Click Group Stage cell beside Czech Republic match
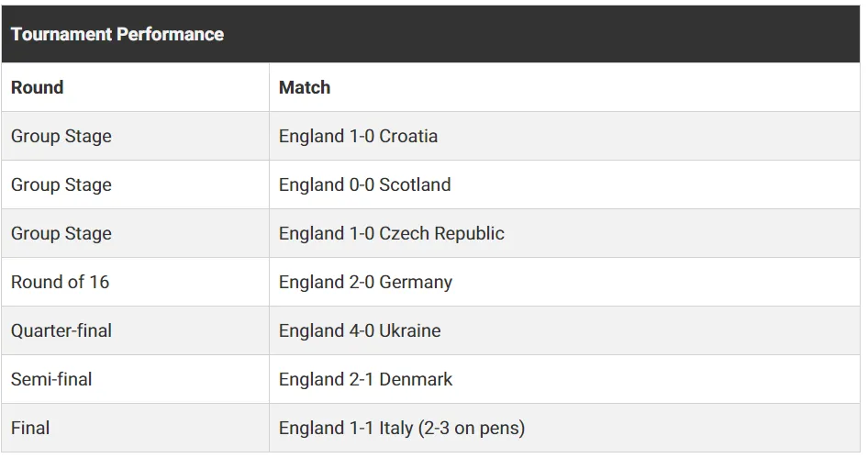Viewport: 868px width, 458px height. [135, 233]
